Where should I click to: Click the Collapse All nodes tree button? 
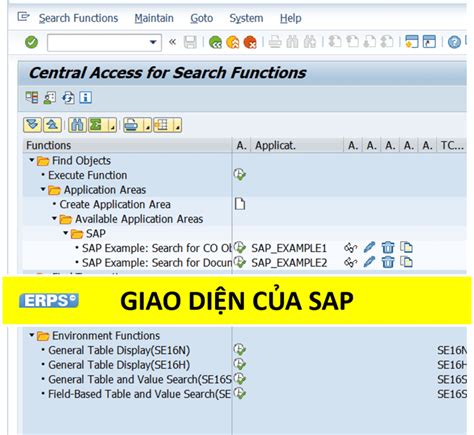[x=52, y=125]
